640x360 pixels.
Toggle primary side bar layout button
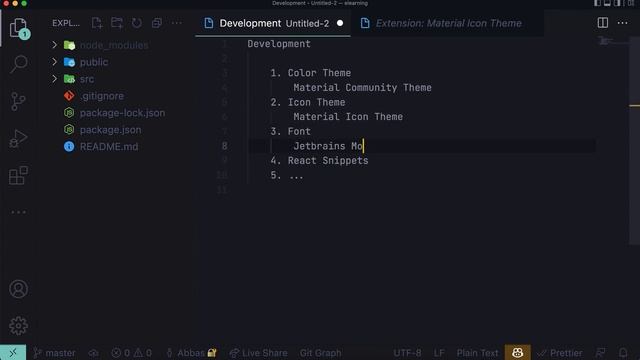click(597, 3)
